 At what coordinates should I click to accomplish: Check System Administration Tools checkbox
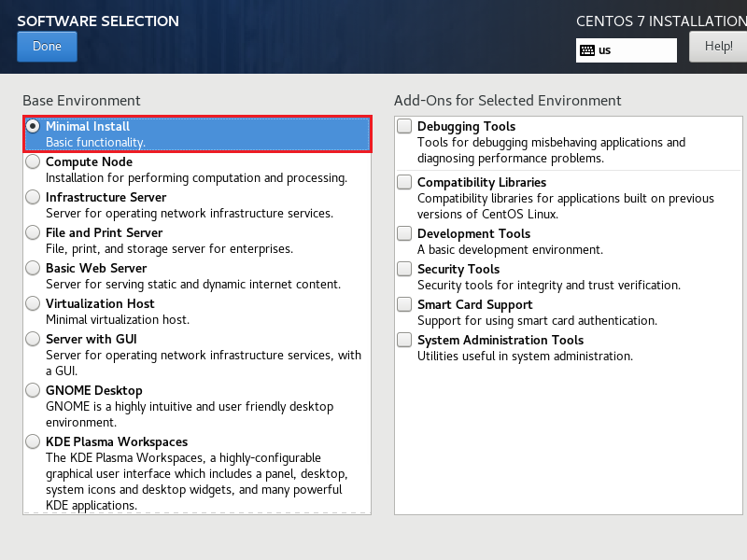[x=404, y=340]
